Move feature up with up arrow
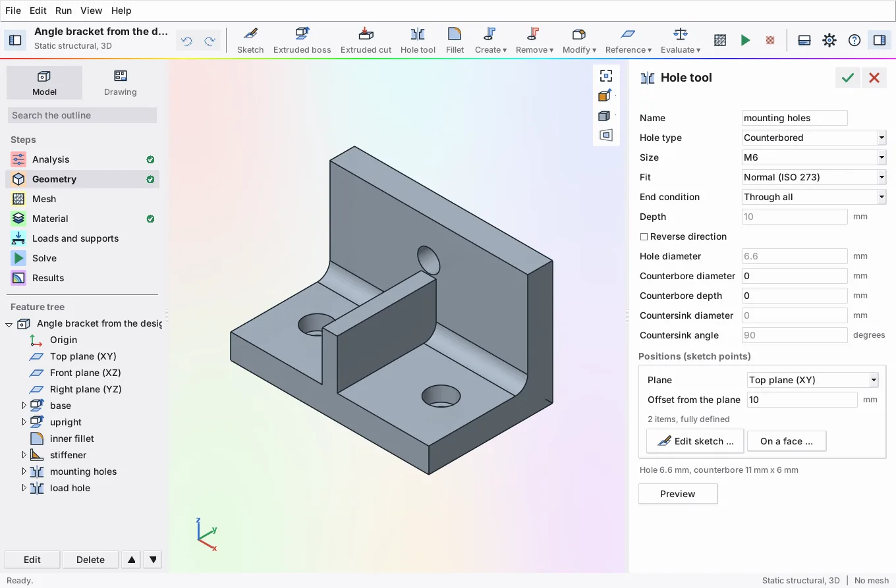 (x=132, y=560)
